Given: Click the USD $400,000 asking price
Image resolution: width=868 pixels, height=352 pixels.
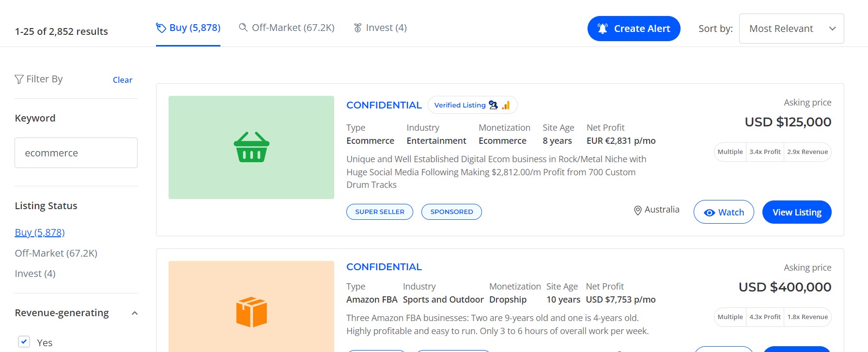Looking at the screenshot, I should click(785, 287).
